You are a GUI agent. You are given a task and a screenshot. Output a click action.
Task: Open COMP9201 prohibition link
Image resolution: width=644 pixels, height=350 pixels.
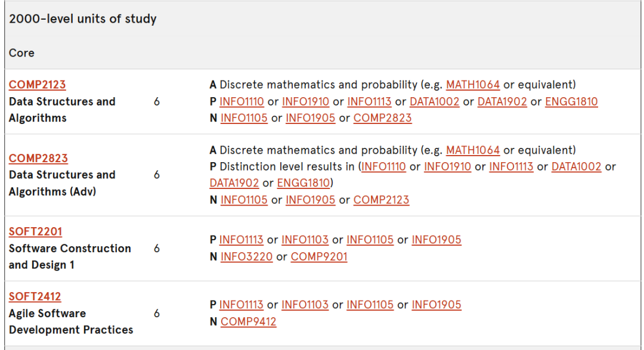pyautogui.click(x=319, y=257)
